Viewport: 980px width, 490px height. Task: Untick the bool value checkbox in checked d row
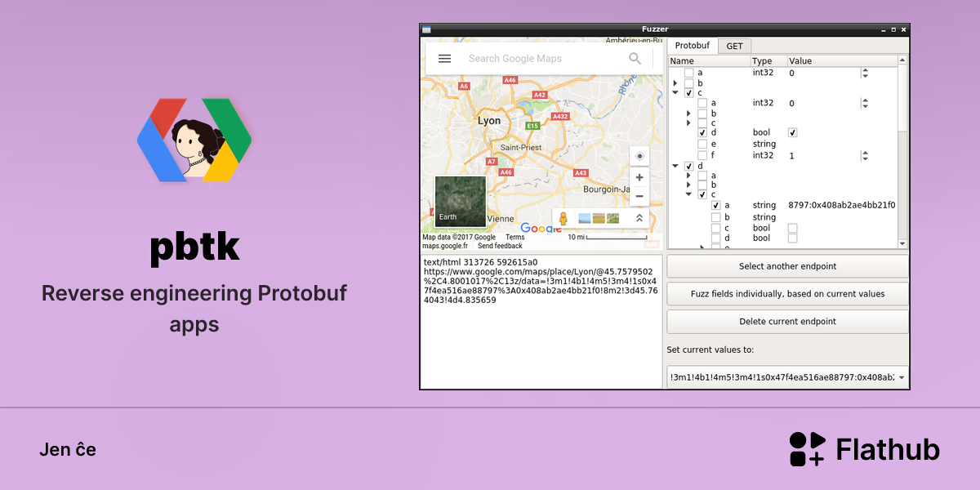pos(792,132)
